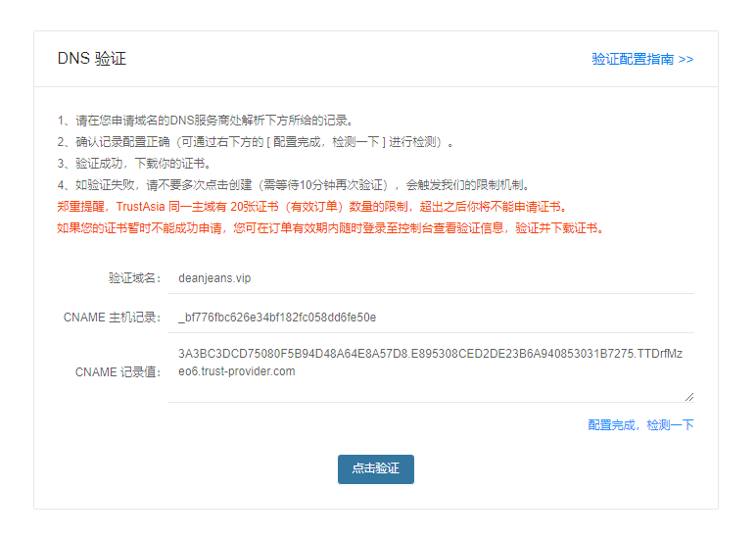Click 配置完成，检测一下 link
The height and width of the screenshot is (539, 756).
pos(640,424)
